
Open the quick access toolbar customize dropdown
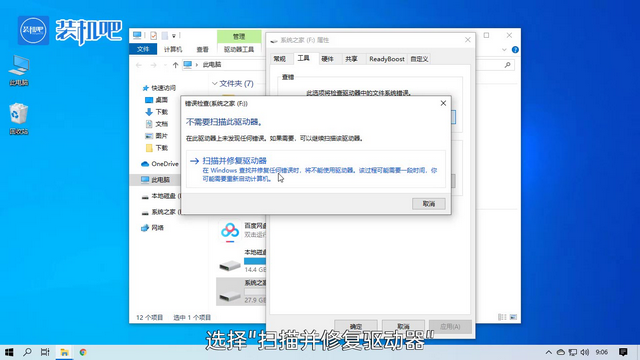pos(174,36)
